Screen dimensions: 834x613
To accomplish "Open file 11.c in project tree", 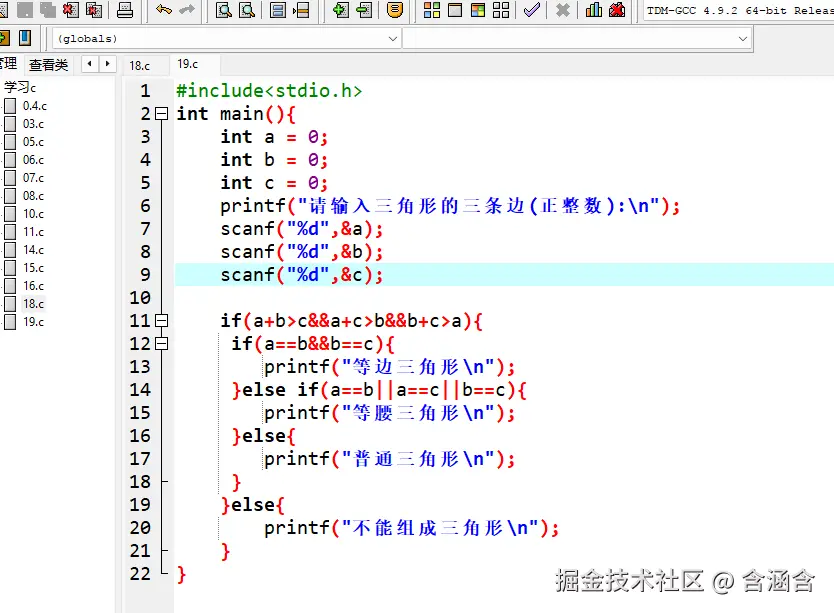I will (33, 232).
